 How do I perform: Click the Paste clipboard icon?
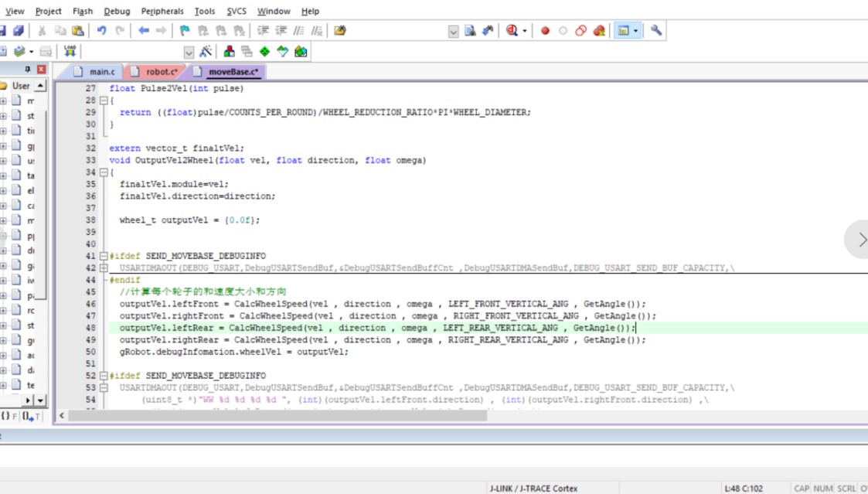click(77, 31)
